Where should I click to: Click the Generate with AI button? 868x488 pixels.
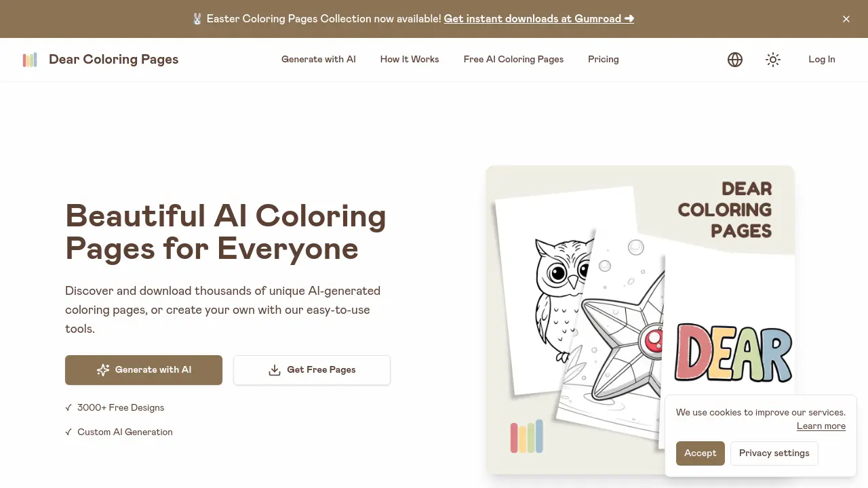[144, 370]
